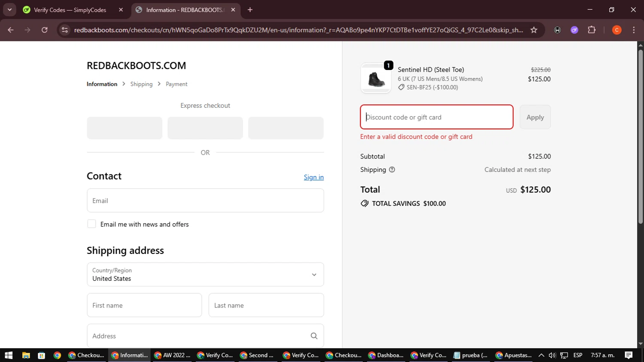Select the Information - REDBACKBOOTS tab

point(185,10)
